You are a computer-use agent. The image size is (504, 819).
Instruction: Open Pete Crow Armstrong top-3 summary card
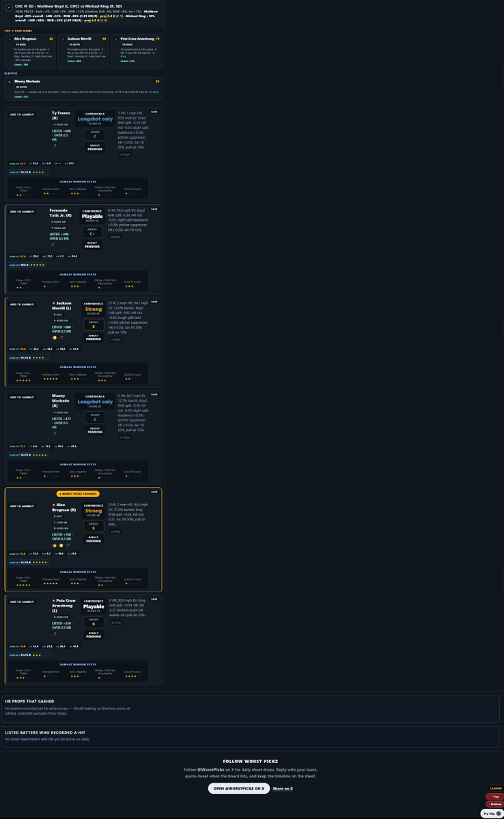137,51
